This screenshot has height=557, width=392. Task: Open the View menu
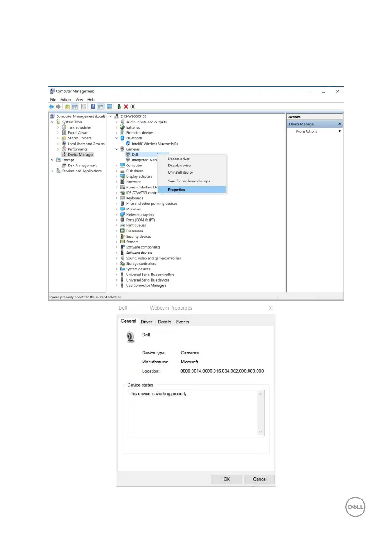coord(79,100)
